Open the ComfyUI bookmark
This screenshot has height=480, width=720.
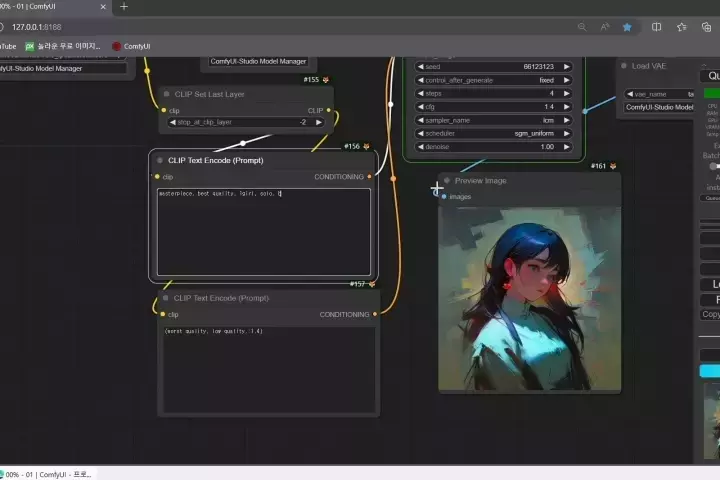pyautogui.click(x=131, y=46)
